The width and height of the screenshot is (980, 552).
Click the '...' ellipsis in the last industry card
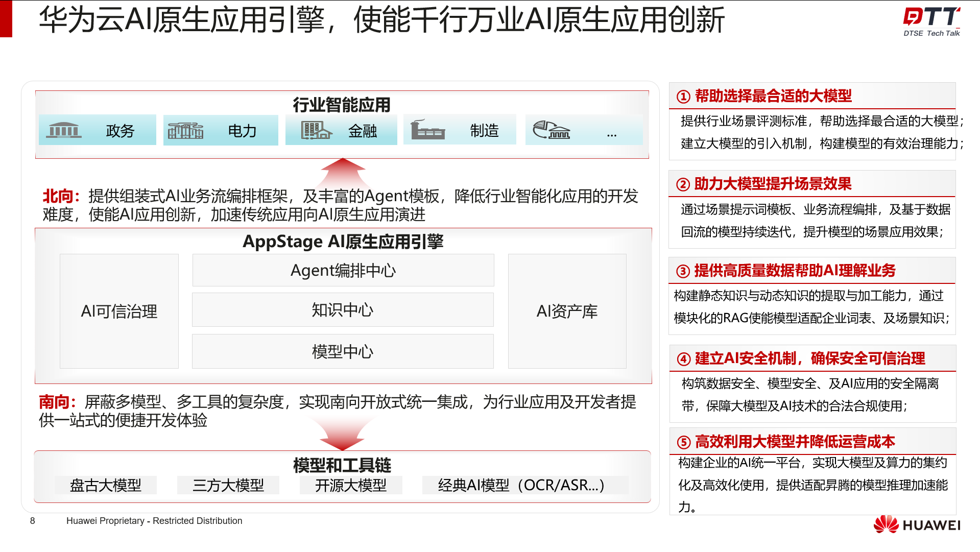click(612, 135)
